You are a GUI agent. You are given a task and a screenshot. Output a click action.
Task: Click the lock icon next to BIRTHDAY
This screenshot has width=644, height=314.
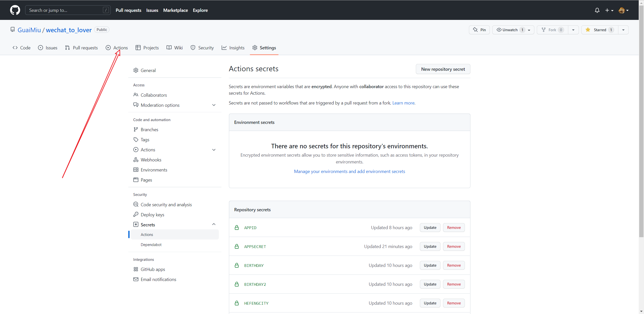coord(237,265)
